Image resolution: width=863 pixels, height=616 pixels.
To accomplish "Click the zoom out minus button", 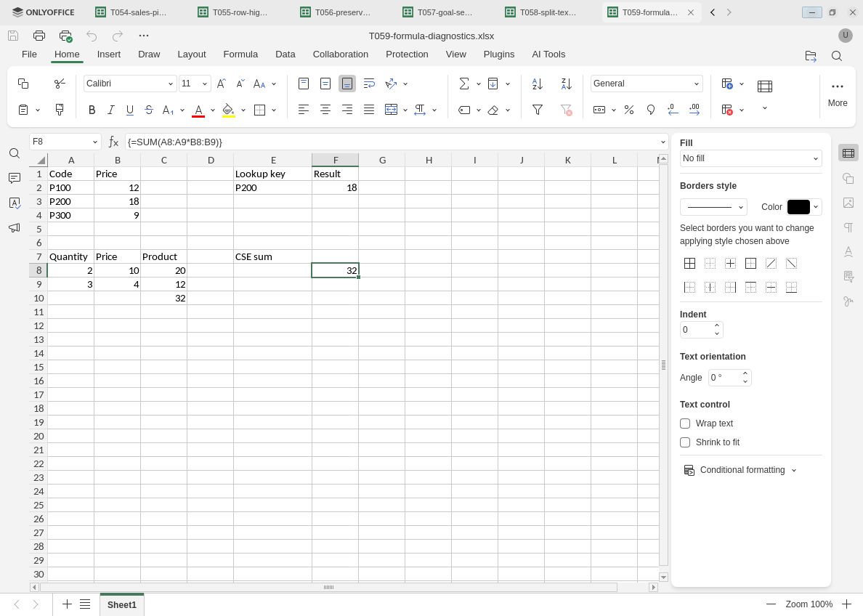I will tap(771, 604).
